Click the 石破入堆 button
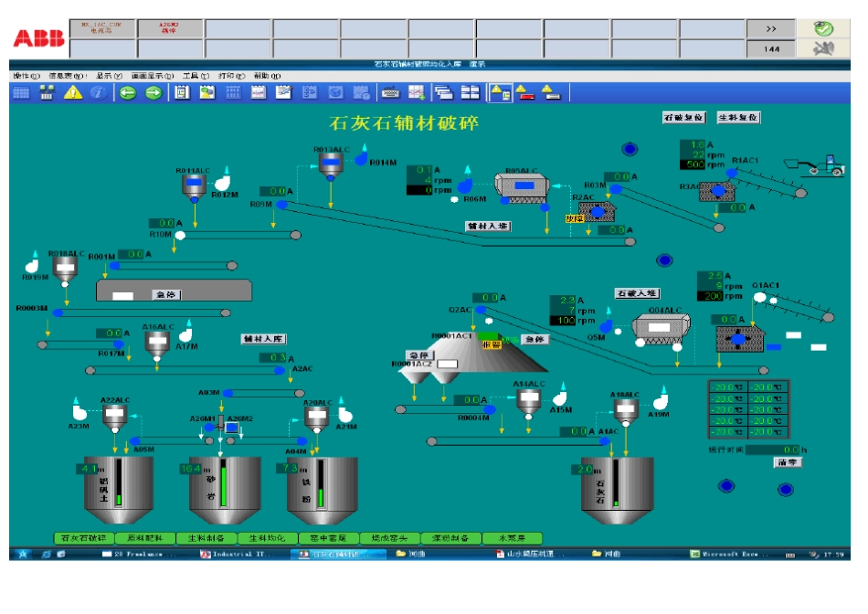The width and height of the screenshot is (868, 614). tap(637, 293)
